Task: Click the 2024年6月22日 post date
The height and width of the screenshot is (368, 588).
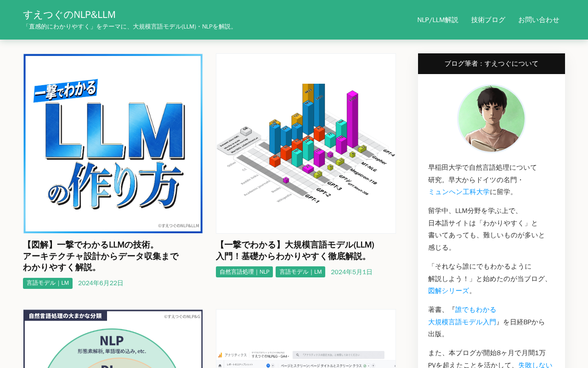Action: point(101,283)
